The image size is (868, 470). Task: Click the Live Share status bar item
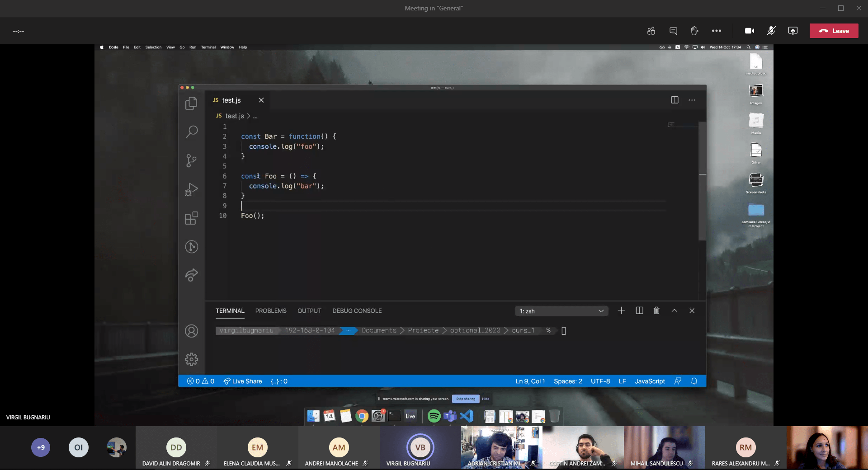pyautogui.click(x=243, y=381)
